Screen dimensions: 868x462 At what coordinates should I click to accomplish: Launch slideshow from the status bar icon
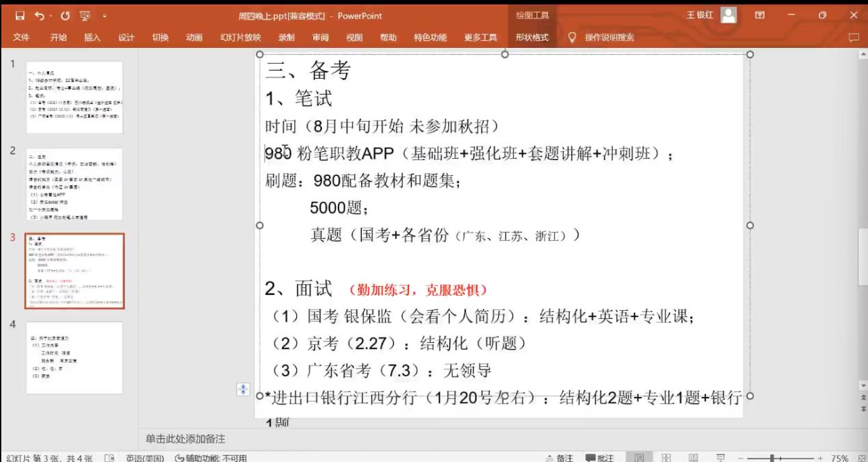coord(720,458)
